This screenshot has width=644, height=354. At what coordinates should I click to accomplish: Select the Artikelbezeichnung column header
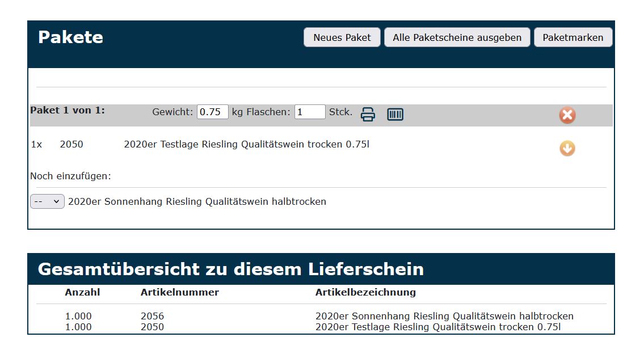pos(365,292)
